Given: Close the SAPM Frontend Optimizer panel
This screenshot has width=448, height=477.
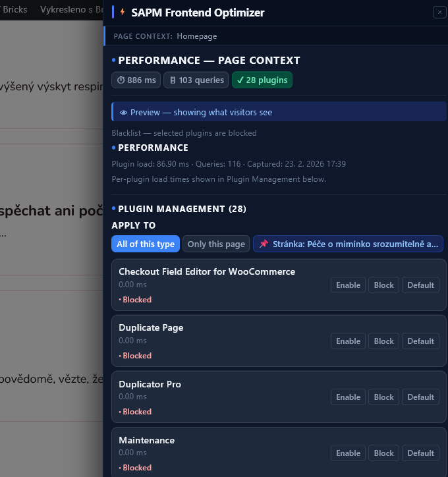Looking at the screenshot, I should pyautogui.click(x=439, y=13).
